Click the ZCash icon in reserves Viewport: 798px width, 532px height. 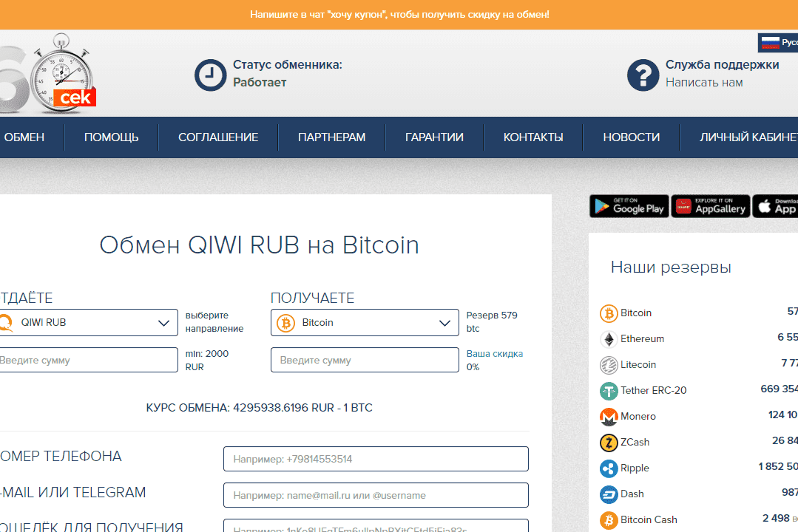click(608, 443)
